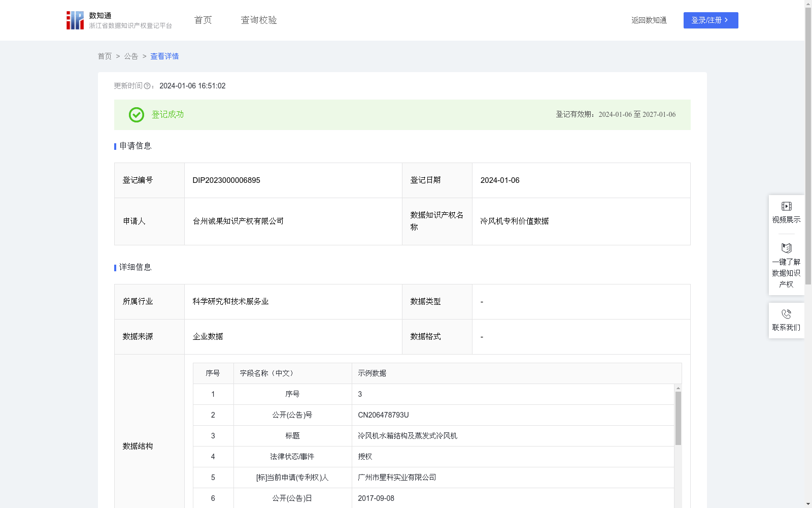This screenshot has width=812, height=508.
Task: Click the 数据类型 label cell
Action: [x=437, y=302]
